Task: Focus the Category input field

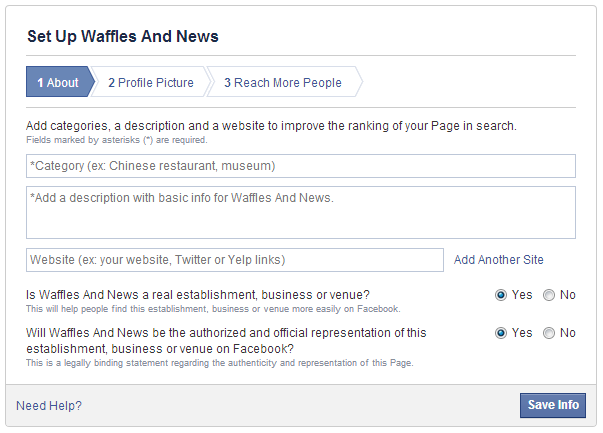Action: coord(301,166)
